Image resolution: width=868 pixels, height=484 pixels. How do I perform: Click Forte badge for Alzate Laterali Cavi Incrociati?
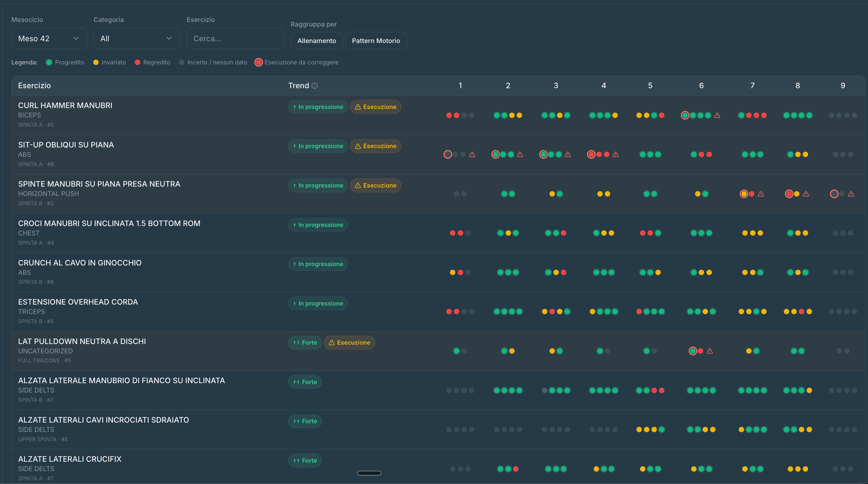point(305,421)
